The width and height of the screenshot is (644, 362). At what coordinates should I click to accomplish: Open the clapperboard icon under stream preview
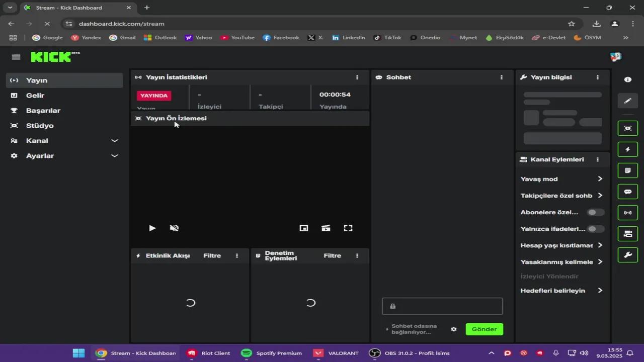(x=326, y=228)
